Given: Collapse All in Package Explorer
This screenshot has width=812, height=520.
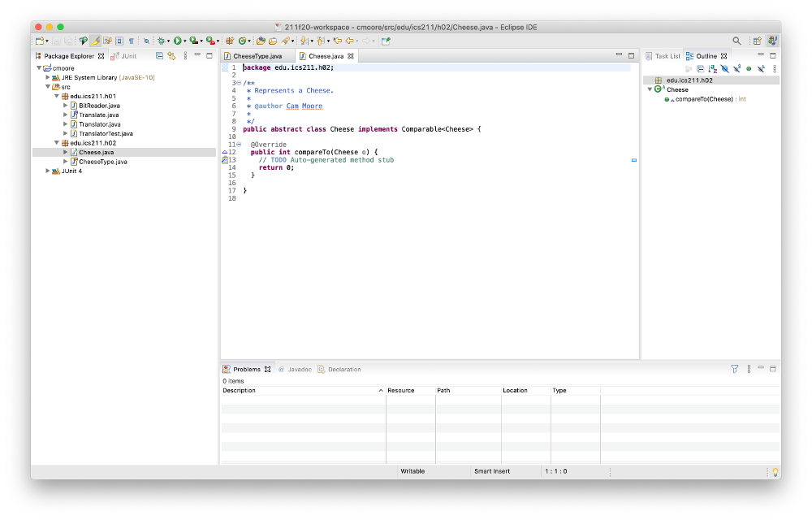Looking at the screenshot, I should pyautogui.click(x=160, y=56).
